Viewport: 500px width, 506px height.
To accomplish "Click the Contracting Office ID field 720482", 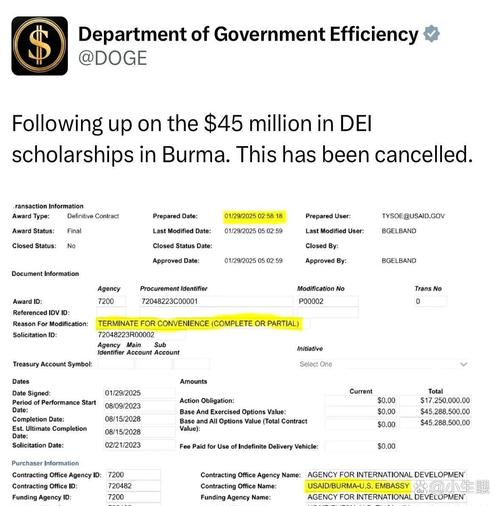I will (x=133, y=486).
